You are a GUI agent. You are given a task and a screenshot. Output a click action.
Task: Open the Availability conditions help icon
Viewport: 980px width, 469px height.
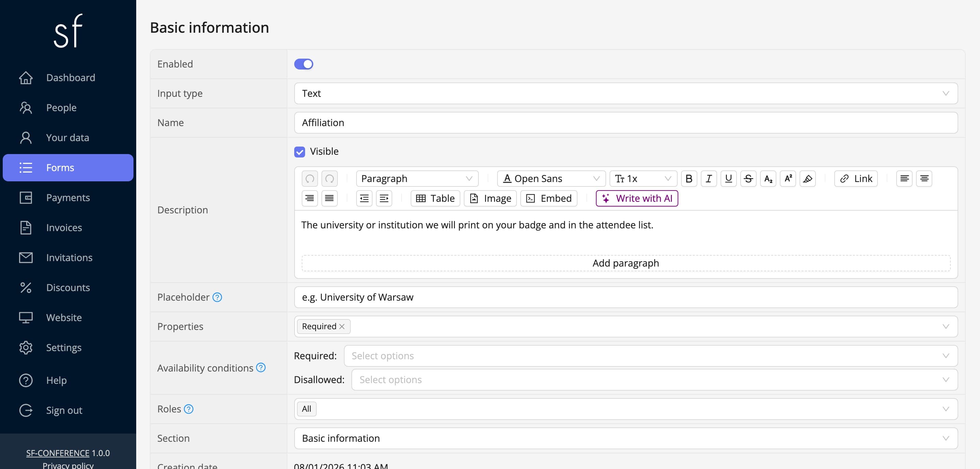click(x=260, y=368)
